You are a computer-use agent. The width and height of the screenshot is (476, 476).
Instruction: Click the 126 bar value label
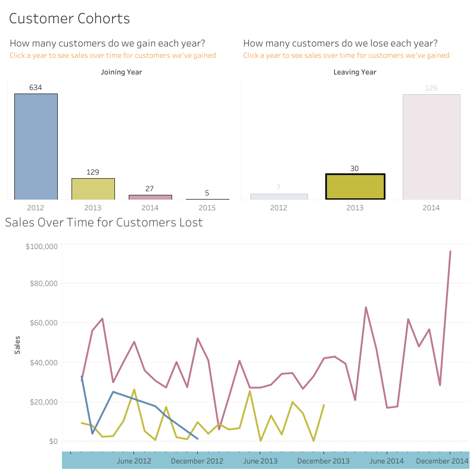pos(431,88)
